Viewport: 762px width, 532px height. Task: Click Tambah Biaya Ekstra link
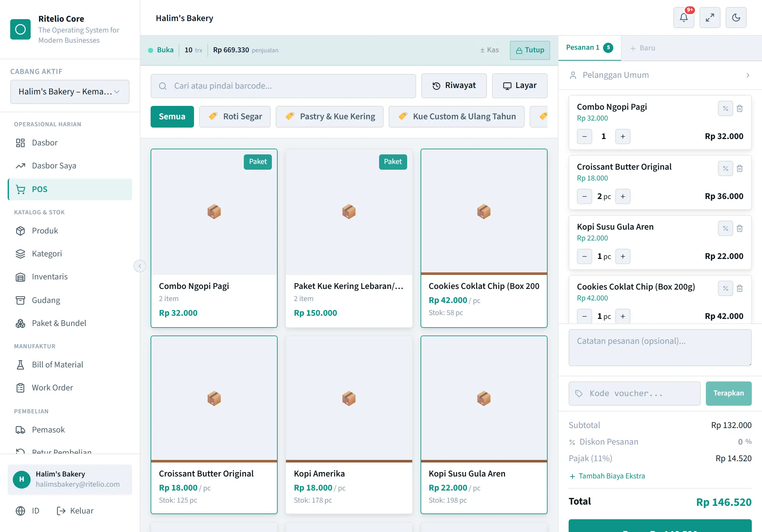pyautogui.click(x=607, y=476)
